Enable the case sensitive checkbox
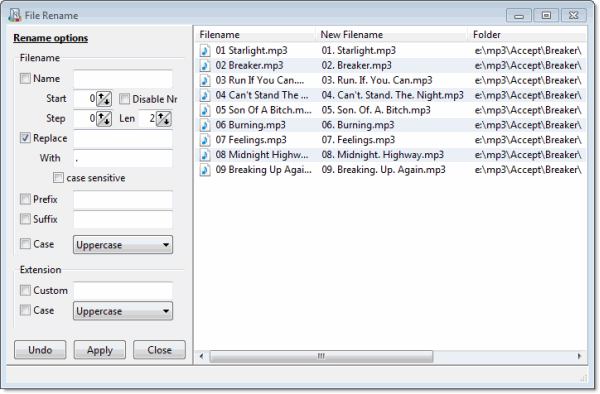600x394 pixels. click(x=58, y=178)
